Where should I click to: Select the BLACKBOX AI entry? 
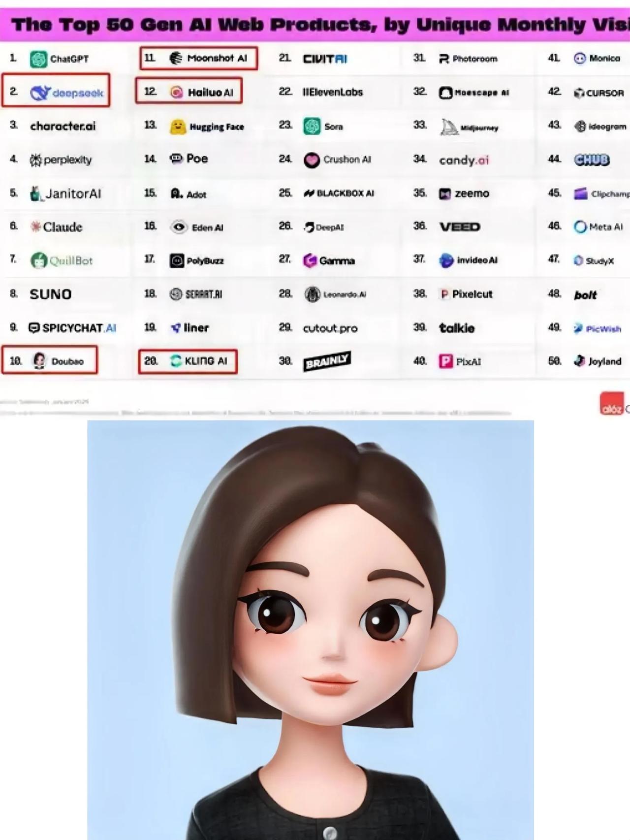pyautogui.click(x=339, y=194)
